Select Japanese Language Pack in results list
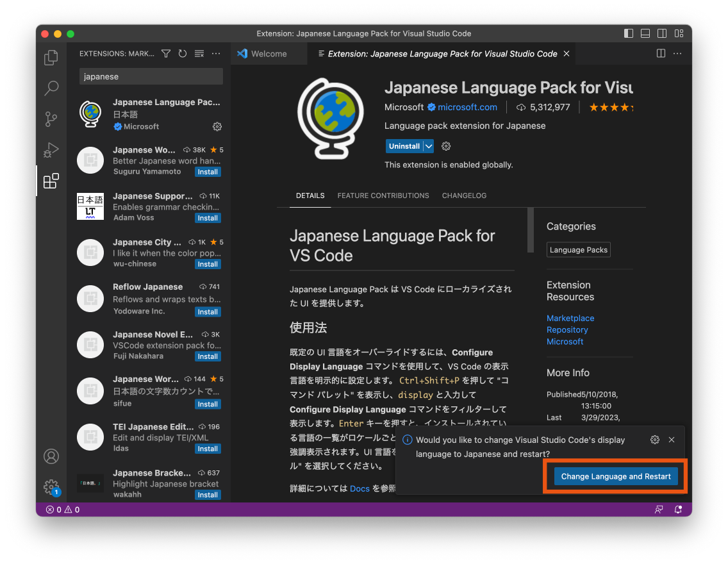728x564 pixels. click(x=149, y=114)
